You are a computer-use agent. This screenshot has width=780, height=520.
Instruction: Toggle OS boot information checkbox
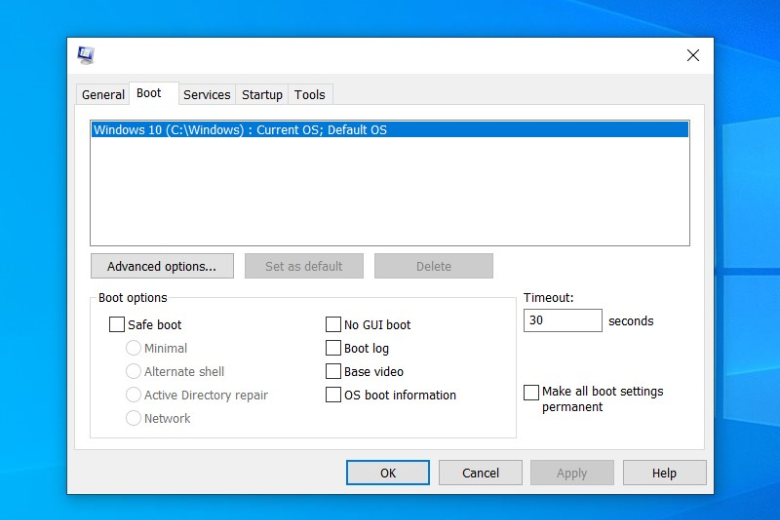click(333, 395)
